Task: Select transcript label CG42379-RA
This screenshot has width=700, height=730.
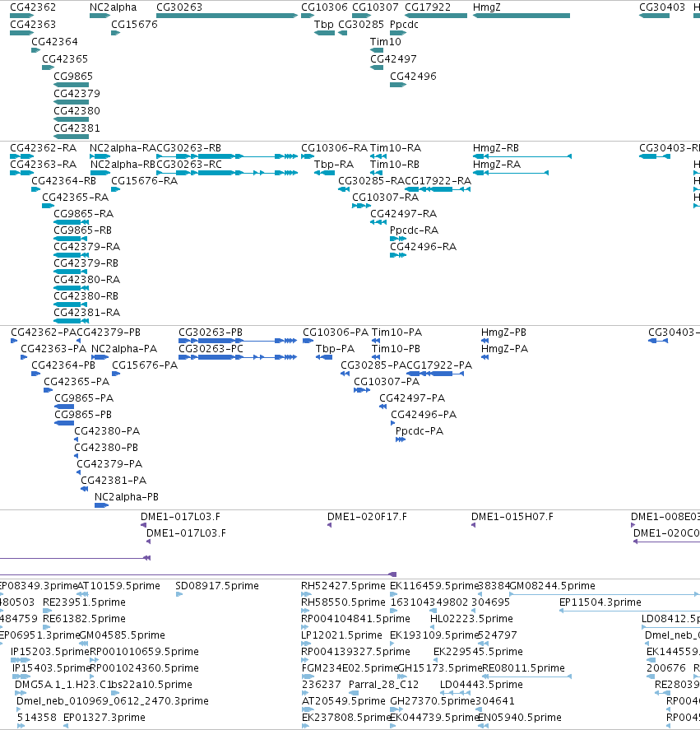Action: click(x=86, y=247)
